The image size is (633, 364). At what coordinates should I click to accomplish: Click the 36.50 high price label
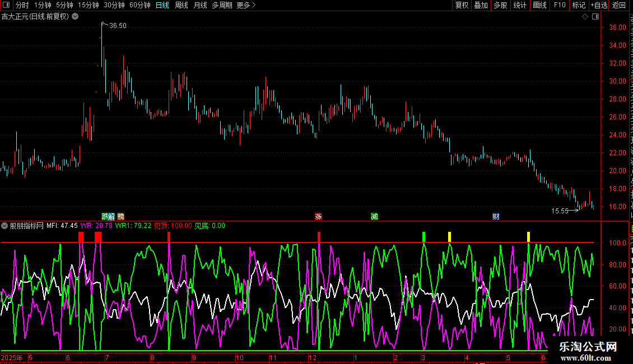click(x=118, y=25)
